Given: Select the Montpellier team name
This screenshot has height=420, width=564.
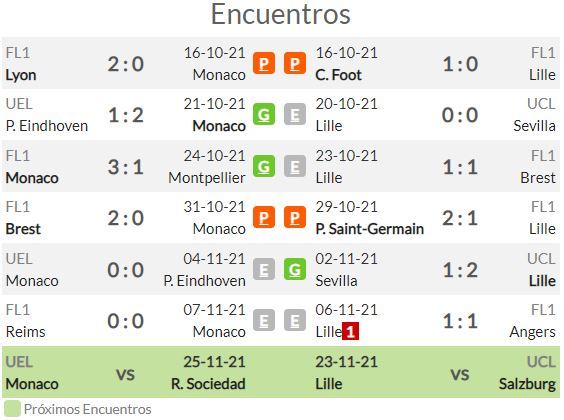Looking at the screenshot, I should [x=207, y=178].
